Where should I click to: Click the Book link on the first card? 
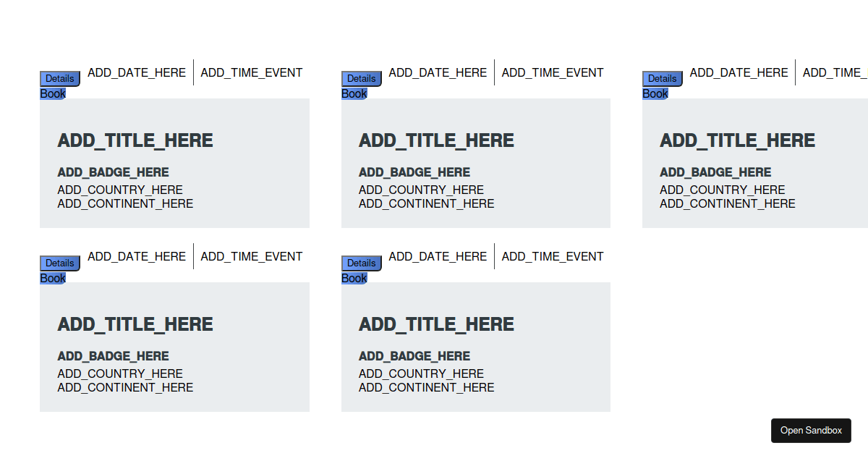pyautogui.click(x=52, y=93)
